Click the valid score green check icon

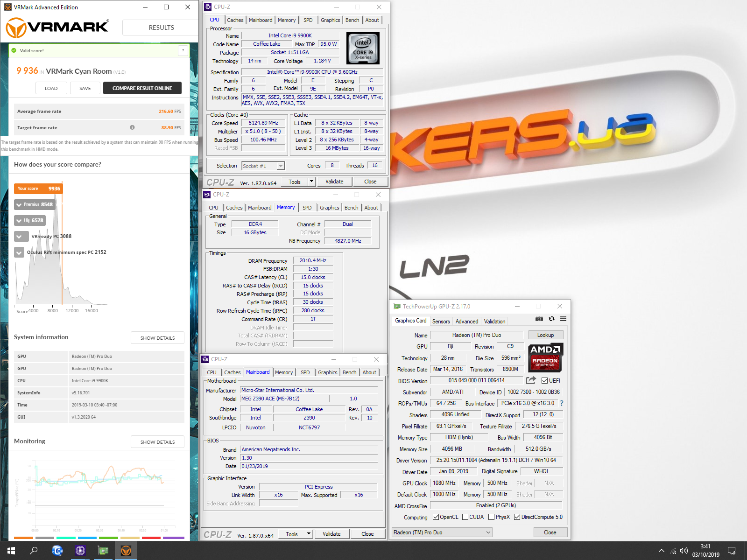pyautogui.click(x=14, y=50)
